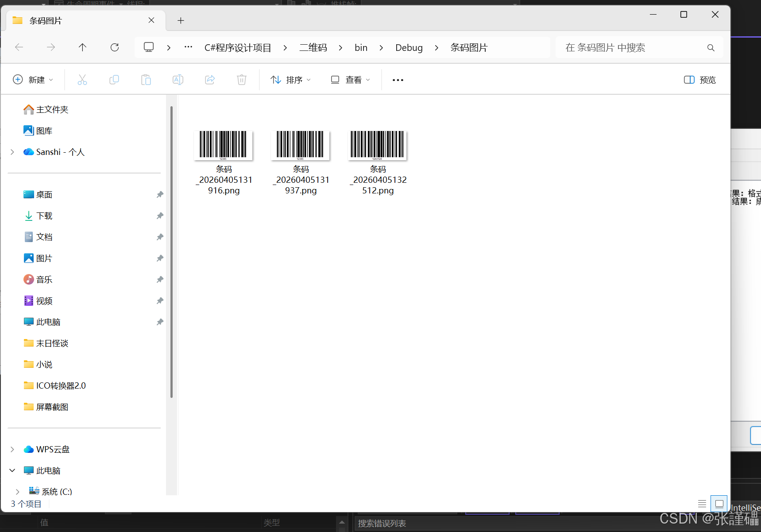Click the 条码图片 breadcrumb segment
Viewport: 761px width, 532px height.
(x=469, y=47)
